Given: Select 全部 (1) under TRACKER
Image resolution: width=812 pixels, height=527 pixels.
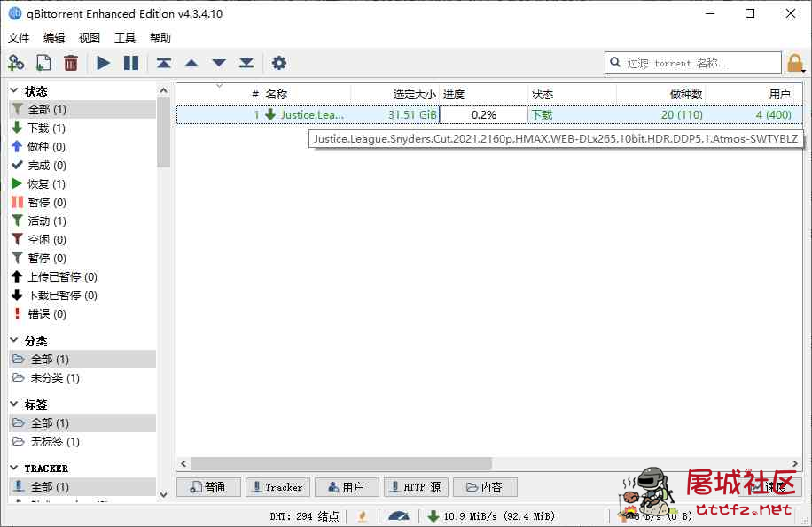Looking at the screenshot, I should 82,486.
